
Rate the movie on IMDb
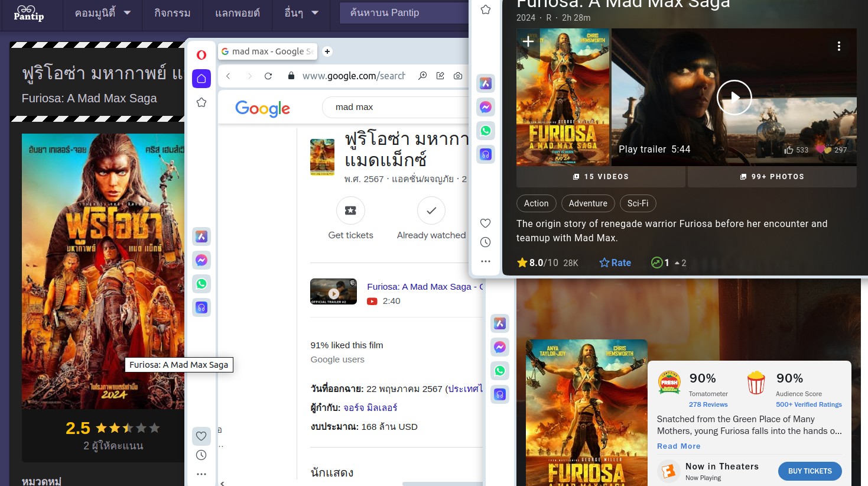pos(615,263)
